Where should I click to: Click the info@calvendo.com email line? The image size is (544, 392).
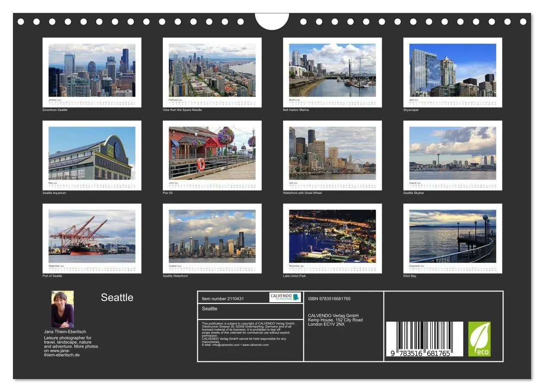(235, 345)
